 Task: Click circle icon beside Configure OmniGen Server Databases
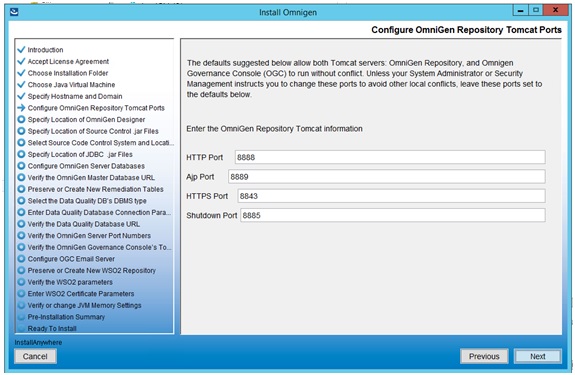[21, 166]
